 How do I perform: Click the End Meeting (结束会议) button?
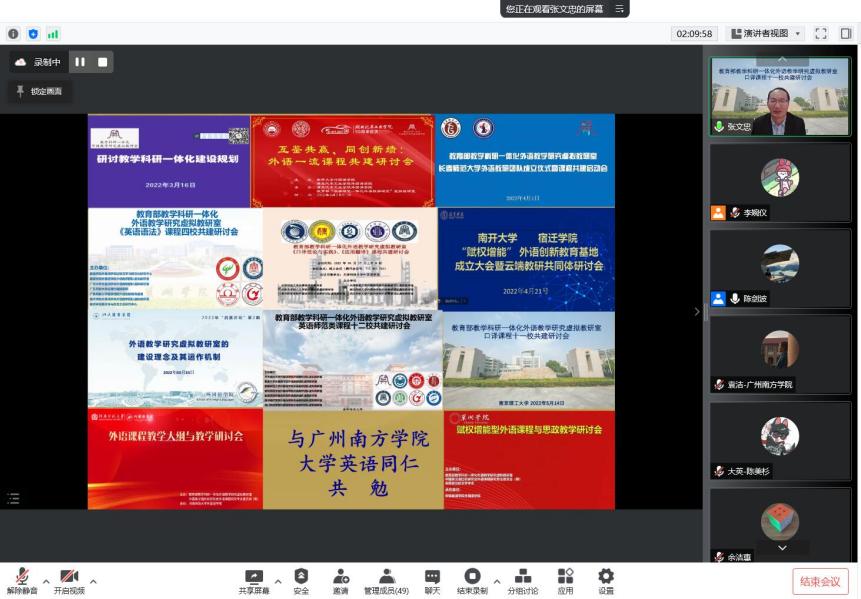pyautogui.click(x=820, y=581)
